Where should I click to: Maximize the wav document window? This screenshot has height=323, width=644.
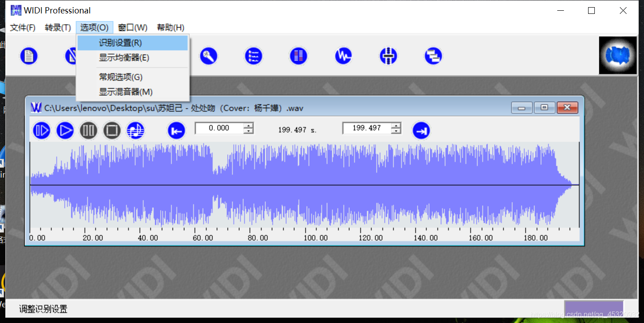(x=544, y=108)
